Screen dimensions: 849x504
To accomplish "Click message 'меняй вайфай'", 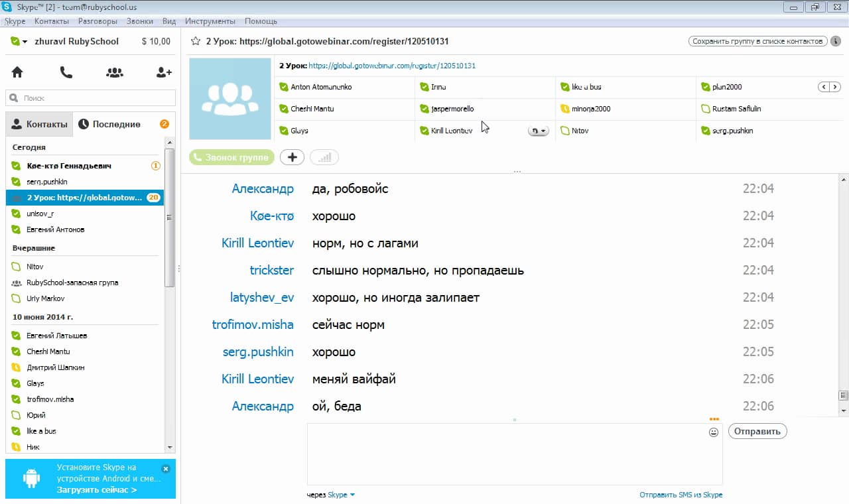I will coord(354,379).
